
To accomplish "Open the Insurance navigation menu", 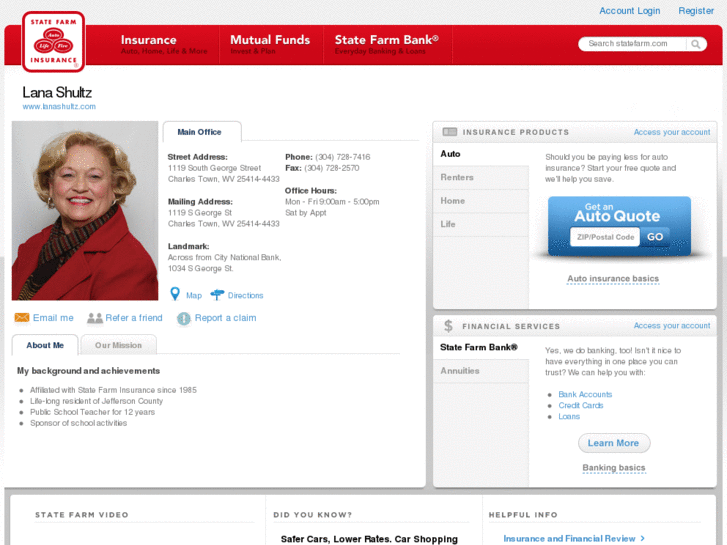I will [x=164, y=45].
